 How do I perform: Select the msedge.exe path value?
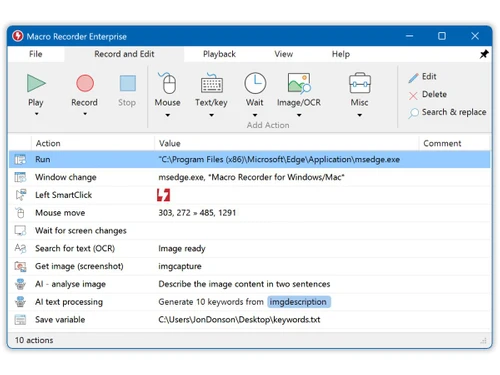tap(279, 160)
